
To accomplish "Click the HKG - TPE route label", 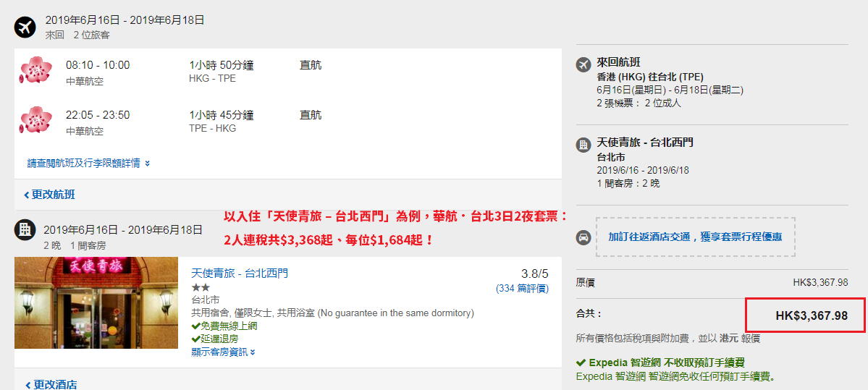I will click(x=213, y=79).
